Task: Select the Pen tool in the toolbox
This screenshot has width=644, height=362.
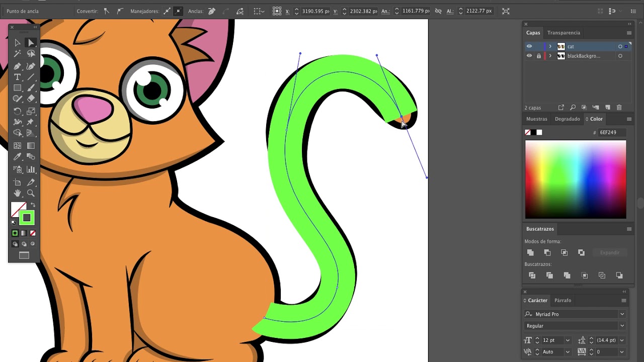Action: click(17, 66)
